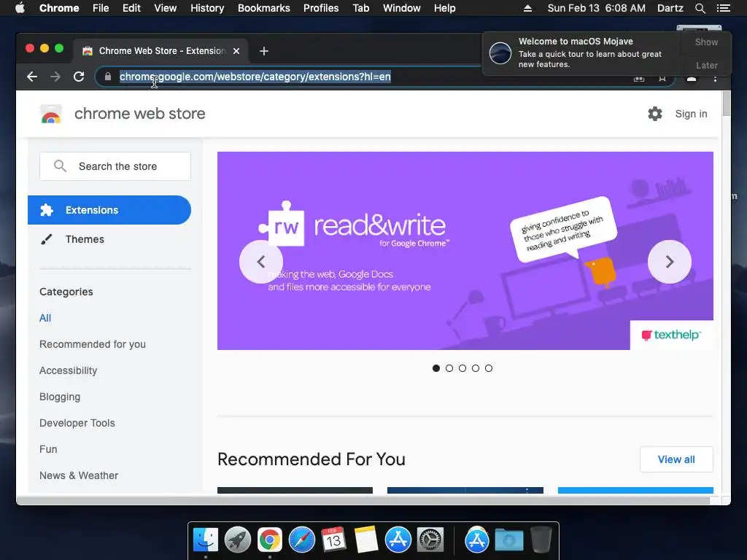This screenshot has width=747, height=560.
Task: Open Chrome three-dot menu
Action: 715,79
